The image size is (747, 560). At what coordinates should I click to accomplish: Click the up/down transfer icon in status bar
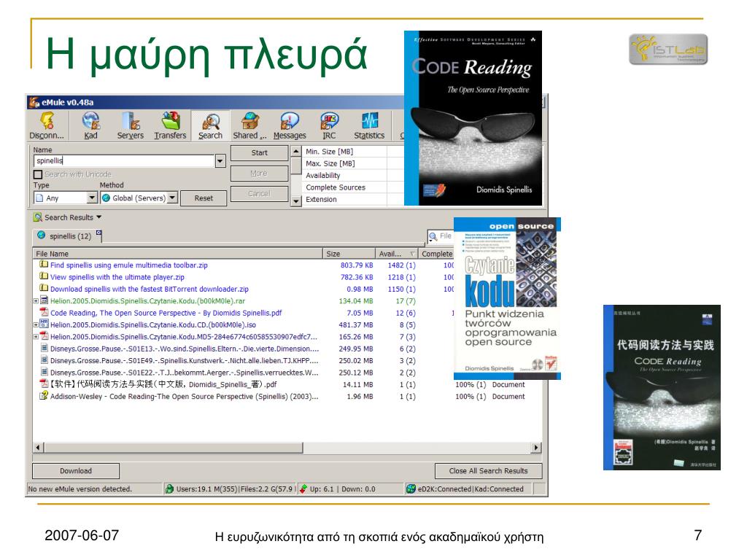point(303,489)
